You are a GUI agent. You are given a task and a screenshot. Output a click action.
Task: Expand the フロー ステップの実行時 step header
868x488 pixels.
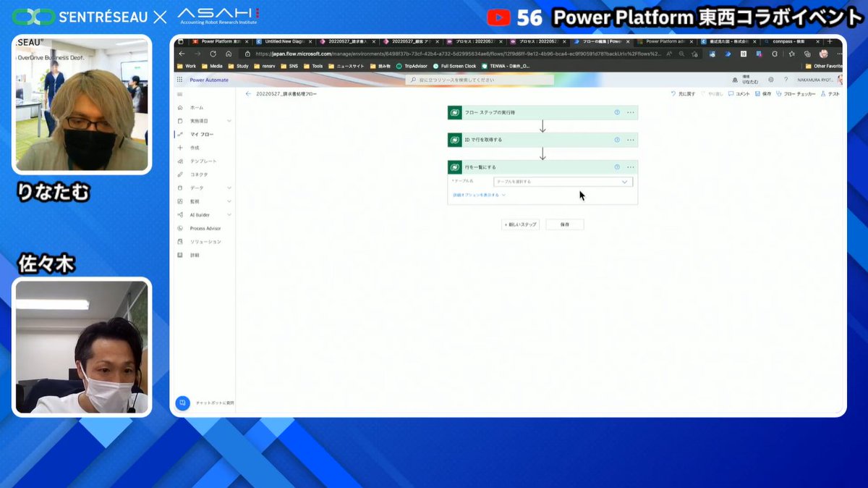coord(542,112)
